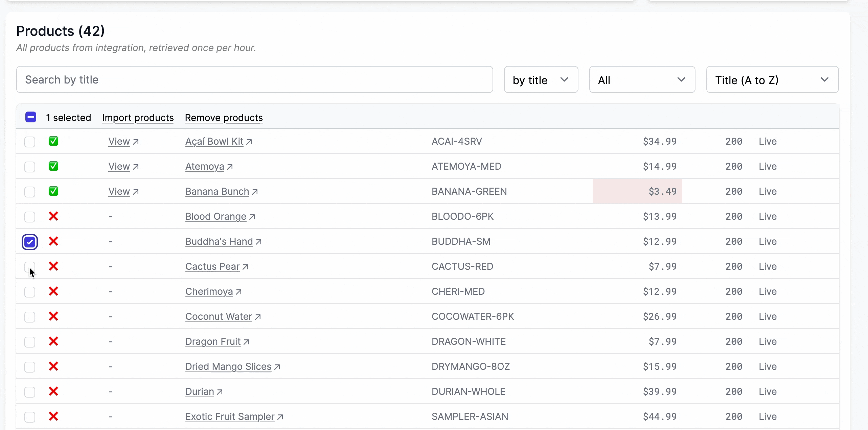This screenshot has width=868, height=430.
Task: Click the external link arrow on Cherimoya
Action: tap(239, 292)
